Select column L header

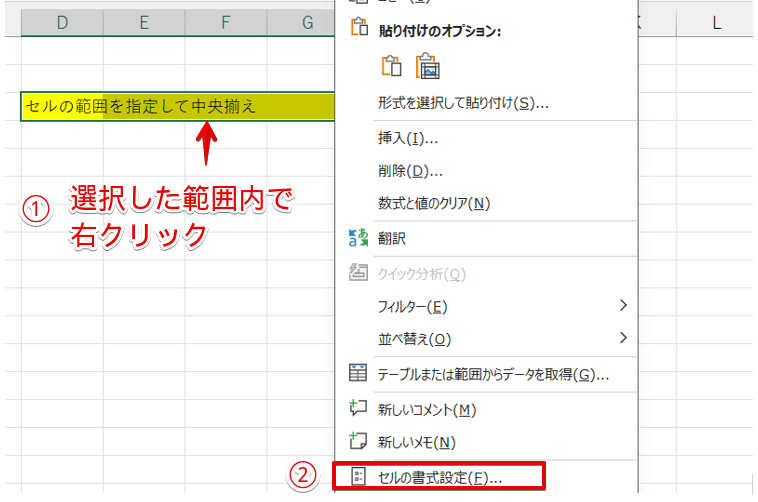click(x=716, y=23)
